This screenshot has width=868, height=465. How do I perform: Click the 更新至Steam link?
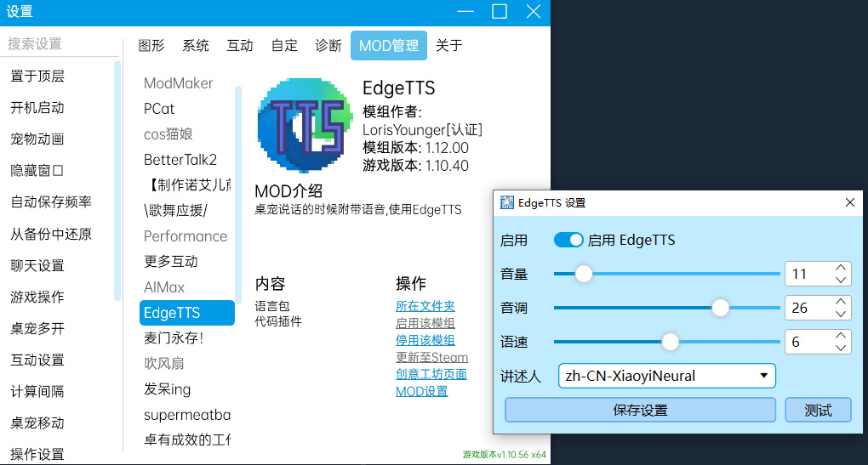tap(431, 357)
